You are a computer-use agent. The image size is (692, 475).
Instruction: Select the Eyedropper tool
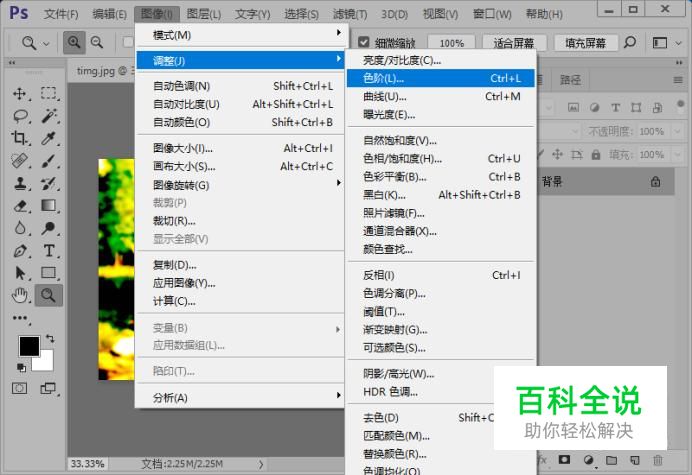click(x=48, y=138)
